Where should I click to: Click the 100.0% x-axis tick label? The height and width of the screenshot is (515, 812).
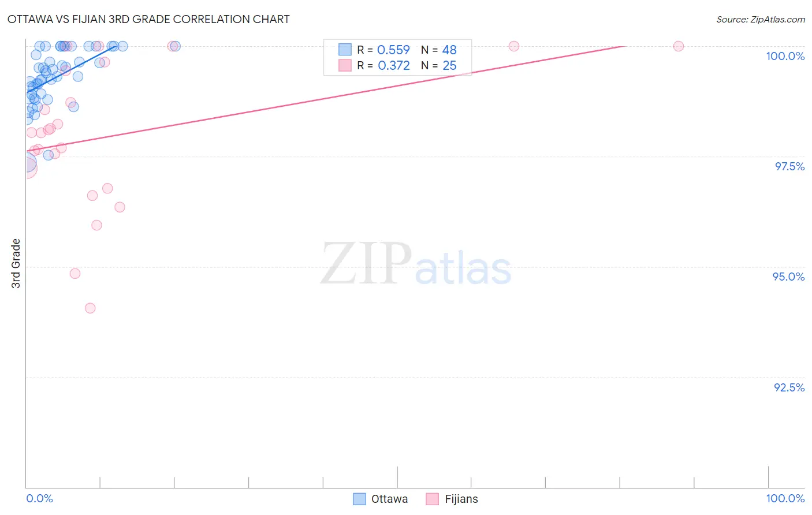(785, 498)
